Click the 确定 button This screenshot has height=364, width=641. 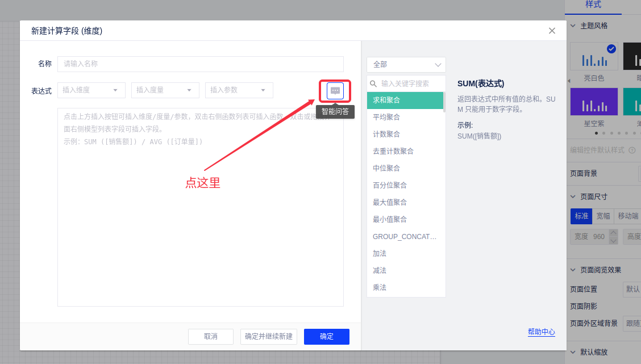pyautogui.click(x=326, y=337)
